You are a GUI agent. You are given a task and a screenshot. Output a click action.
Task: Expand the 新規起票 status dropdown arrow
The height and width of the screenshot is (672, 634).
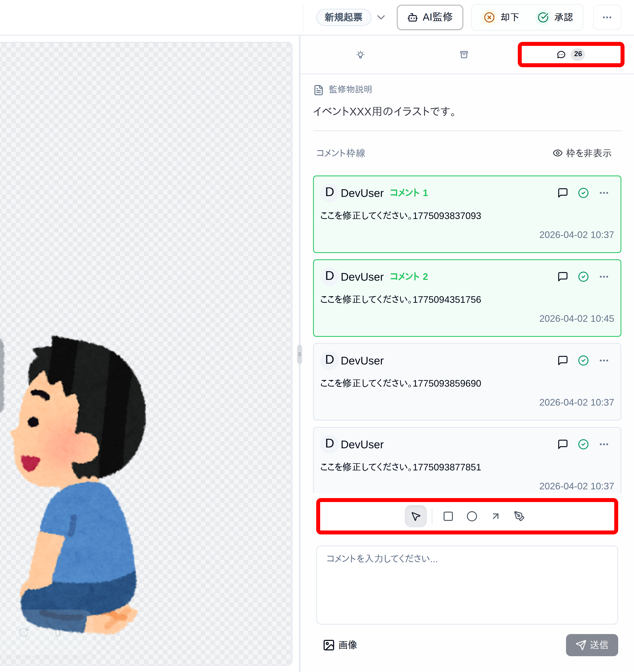(381, 17)
